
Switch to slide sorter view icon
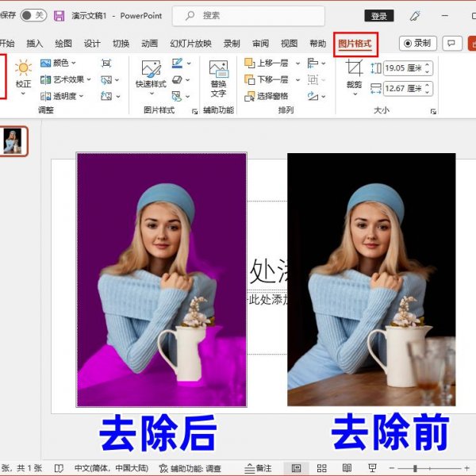click(x=322, y=468)
